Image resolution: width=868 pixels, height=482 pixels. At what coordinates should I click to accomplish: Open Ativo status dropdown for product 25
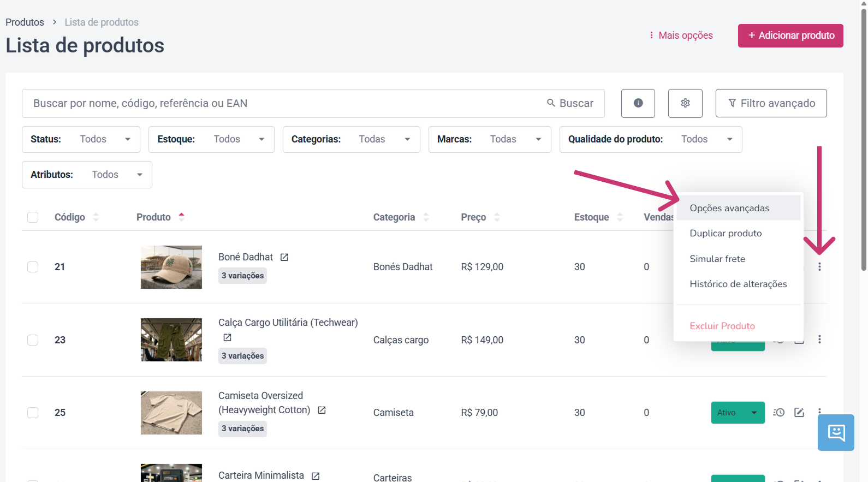point(738,413)
